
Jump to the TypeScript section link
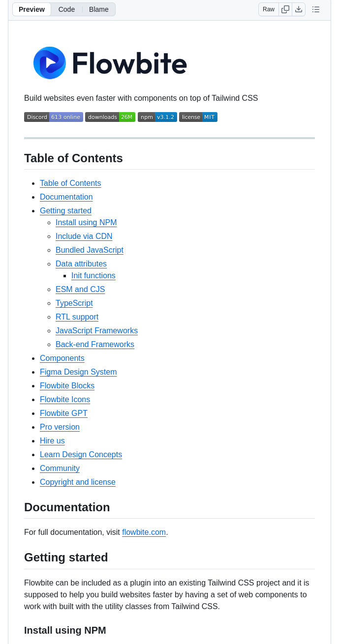pos(74,303)
